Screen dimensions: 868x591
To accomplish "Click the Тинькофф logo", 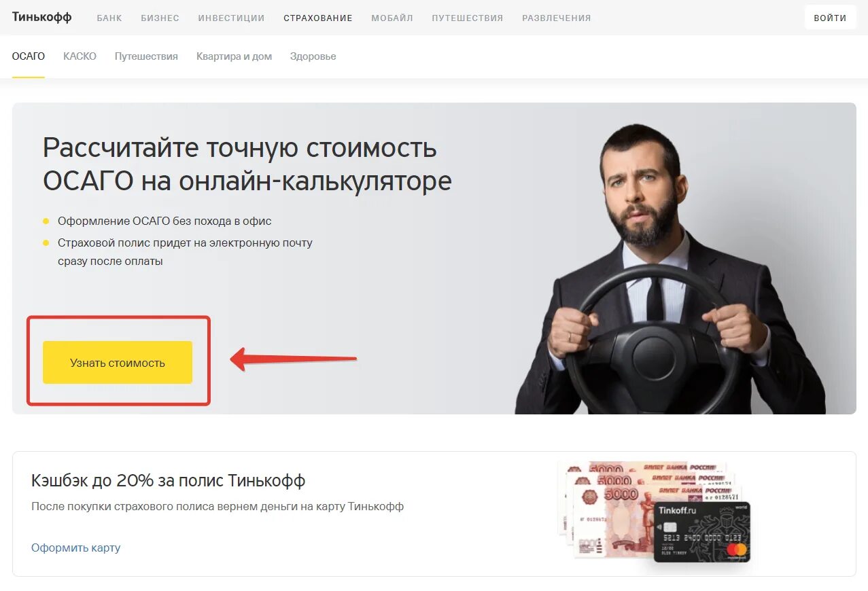I will tap(41, 17).
